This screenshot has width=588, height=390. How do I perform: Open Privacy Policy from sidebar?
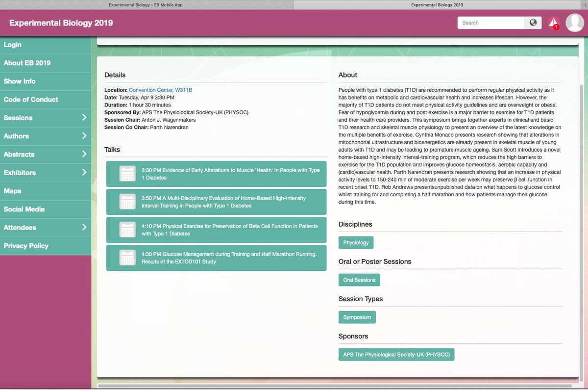(x=46, y=246)
